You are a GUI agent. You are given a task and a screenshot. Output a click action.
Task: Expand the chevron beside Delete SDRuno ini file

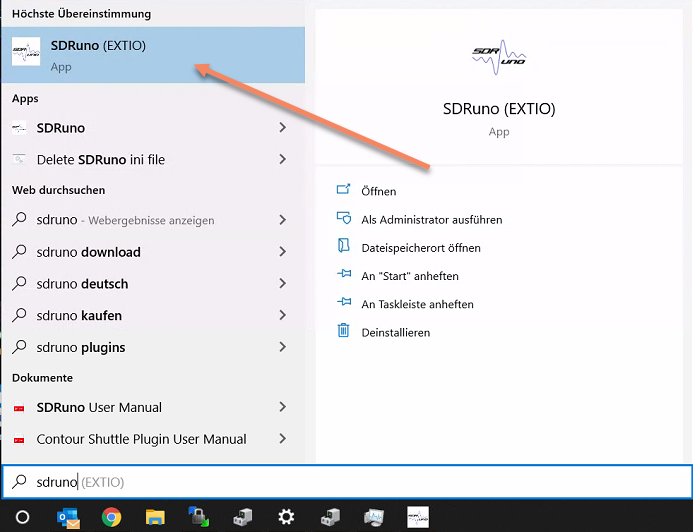(x=282, y=159)
